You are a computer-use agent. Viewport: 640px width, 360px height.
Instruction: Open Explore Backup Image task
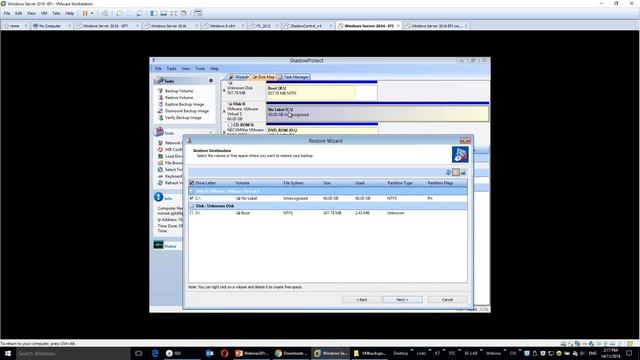[184, 104]
